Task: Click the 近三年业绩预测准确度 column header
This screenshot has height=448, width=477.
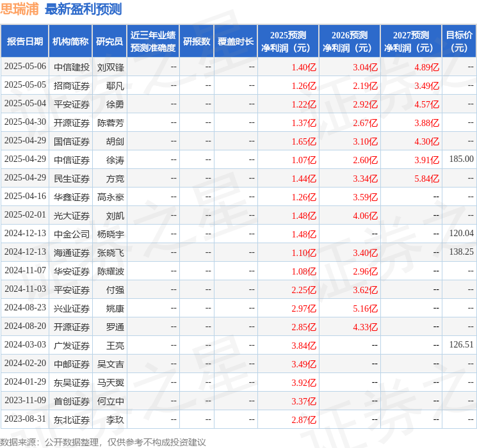Action: (x=153, y=42)
